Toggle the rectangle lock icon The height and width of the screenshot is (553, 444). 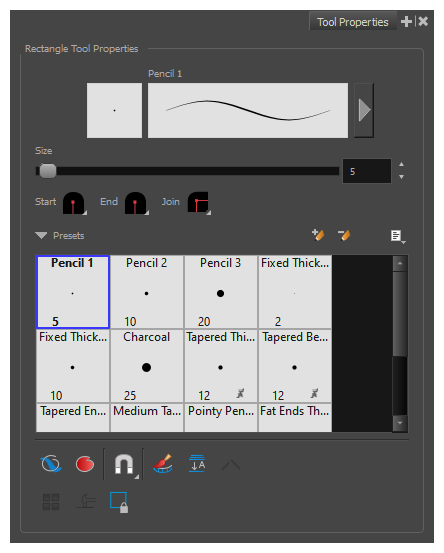point(119,502)
